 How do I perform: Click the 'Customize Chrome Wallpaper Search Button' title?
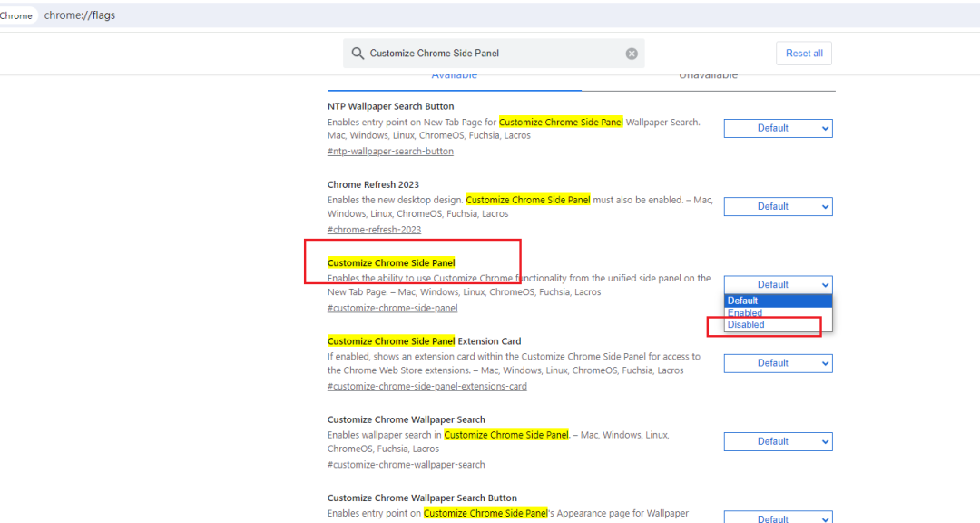coord(423,498)
